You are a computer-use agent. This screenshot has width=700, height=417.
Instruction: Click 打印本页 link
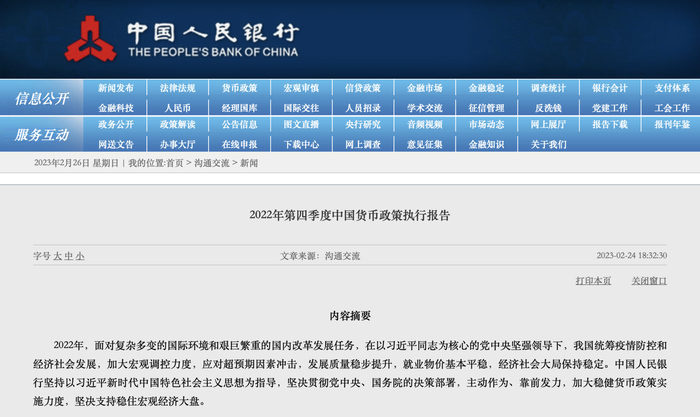point(593,280)
